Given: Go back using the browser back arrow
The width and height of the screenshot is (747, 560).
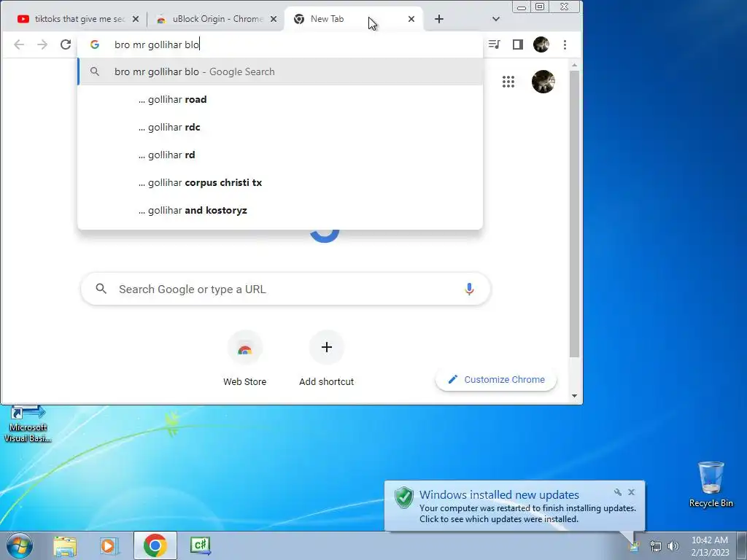Looking at the screenshot, I should (18, 44).
